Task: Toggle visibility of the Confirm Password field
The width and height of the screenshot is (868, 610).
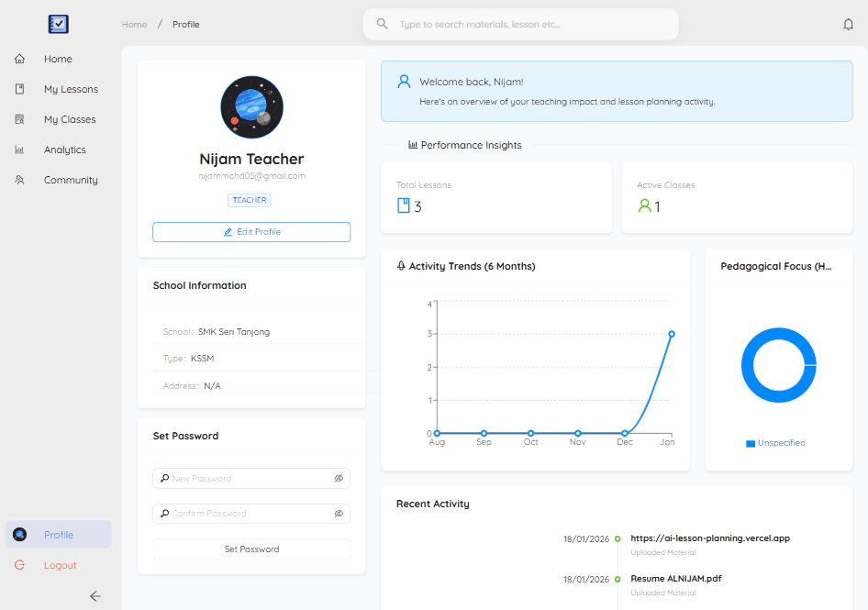Action: click(x=338, y=514)
